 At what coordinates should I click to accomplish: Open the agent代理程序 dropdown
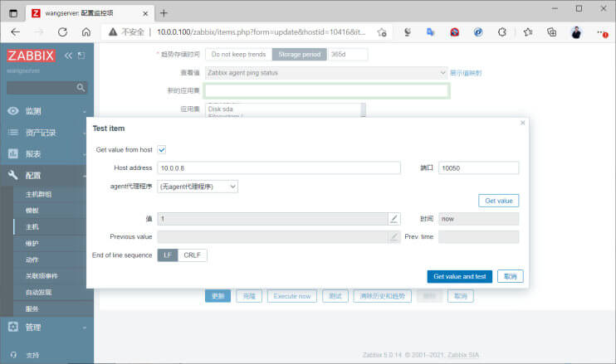pos(198,187)
